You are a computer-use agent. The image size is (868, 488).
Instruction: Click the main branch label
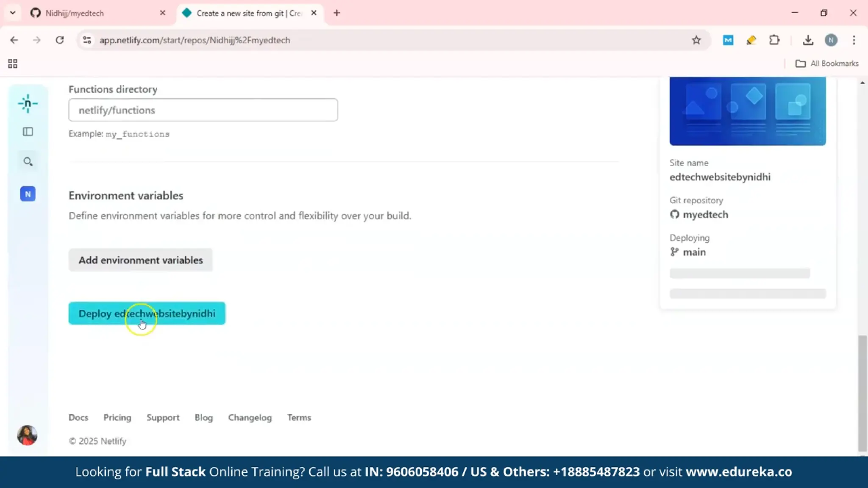point(694,252)
